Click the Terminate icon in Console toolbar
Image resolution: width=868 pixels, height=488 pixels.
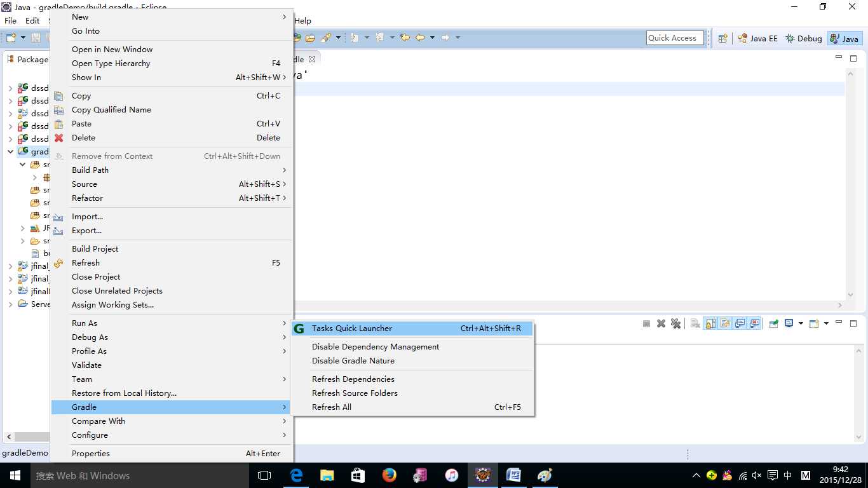(x=646, y=323)
